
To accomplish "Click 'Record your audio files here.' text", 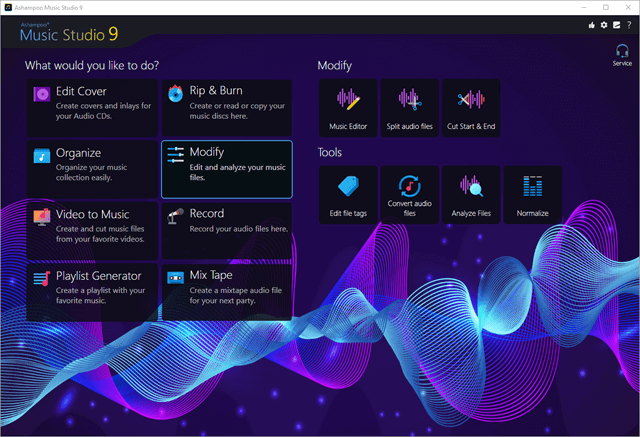I will pyautogui.click(x=238, y=229).
